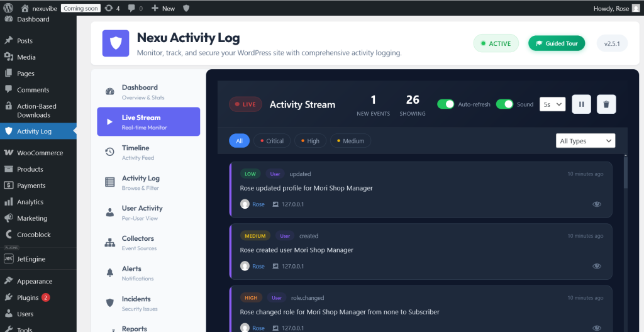The height and width of the screenshot is (332, 644).
Task: Open Pages in the WordPress sidebar
Action: (x=38, y=74)
